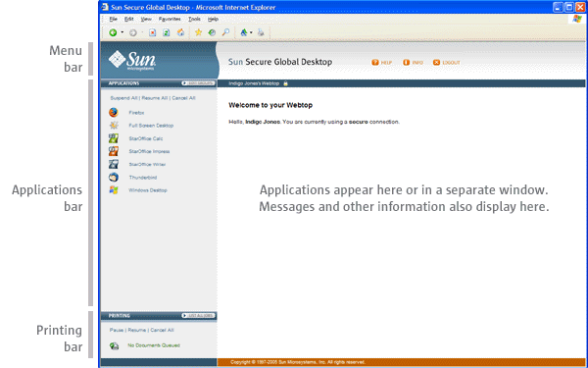This screenshot has width=588, height=368.
Task: Click the Messenger people toolbar icon
Action: (x=244, y=32)
